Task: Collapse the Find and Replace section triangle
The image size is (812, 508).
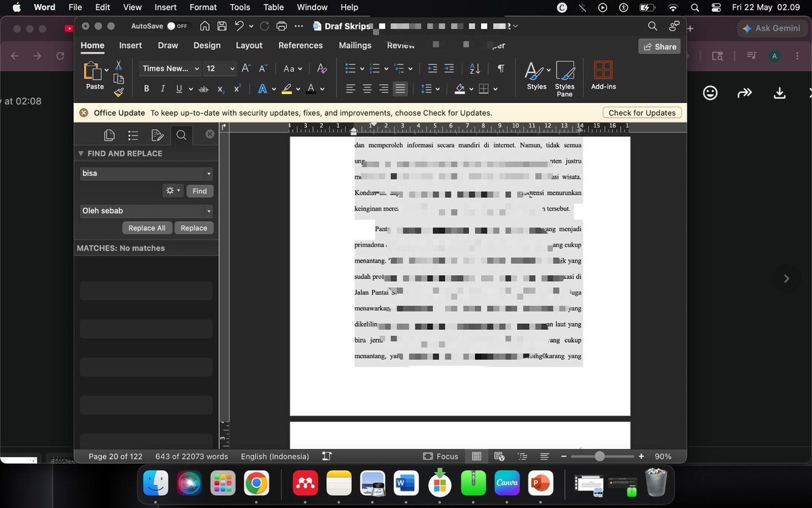Action: point(81,154)
